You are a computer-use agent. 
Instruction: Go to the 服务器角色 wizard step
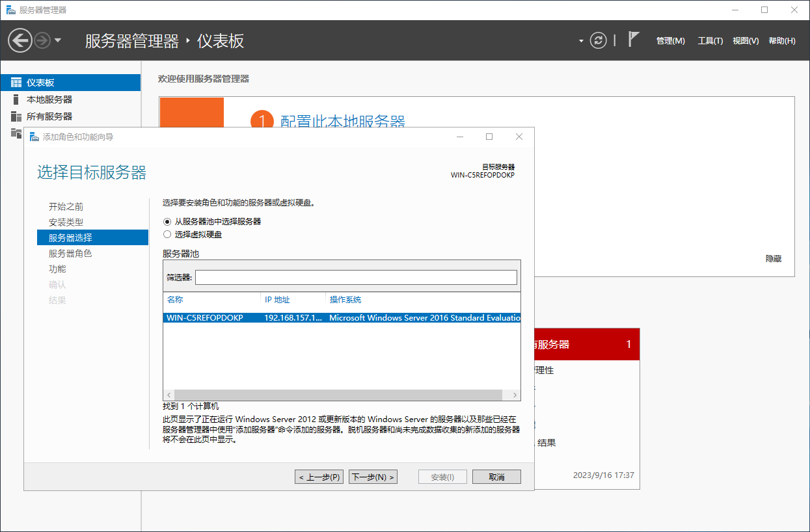(x=70, y=254)
